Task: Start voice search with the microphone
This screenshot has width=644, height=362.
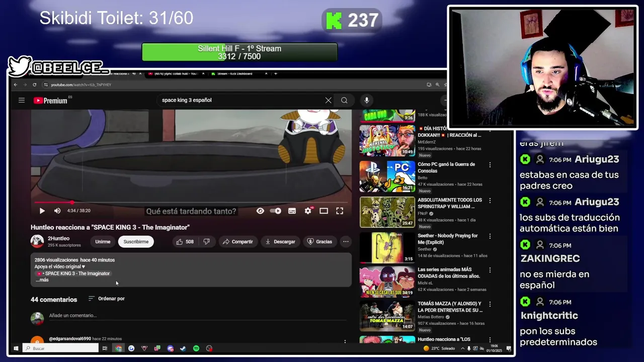Action: coord(366,100)
